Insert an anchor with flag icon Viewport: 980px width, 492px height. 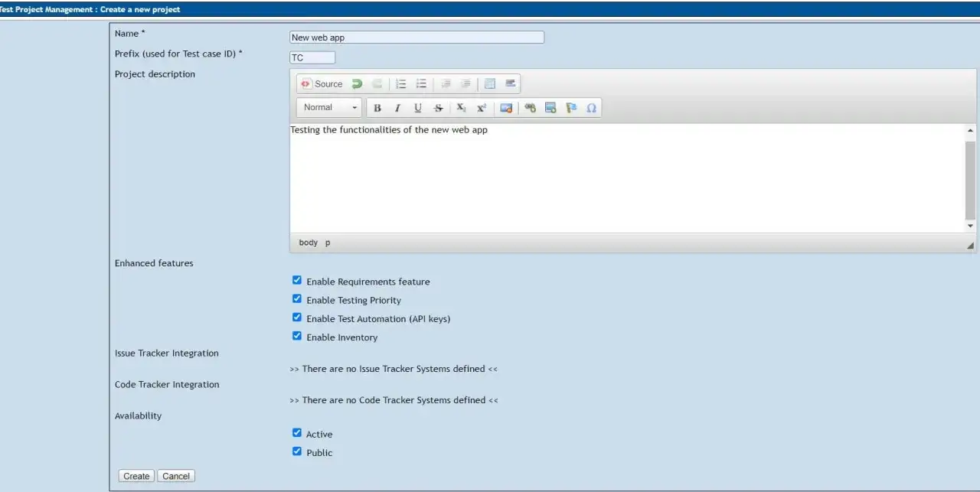coord(571,108)
